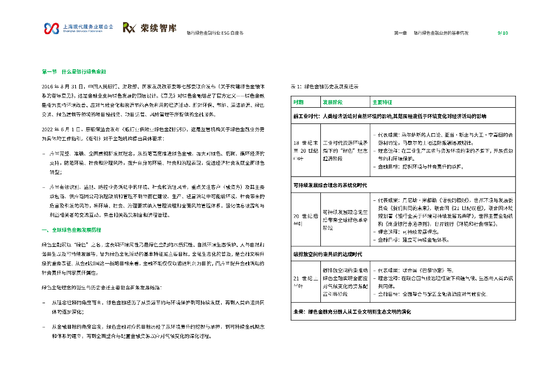Click the cell '工业时代资源环境矛盾下的“绿色”理念起源阶段'

click(x=345, y=151)
